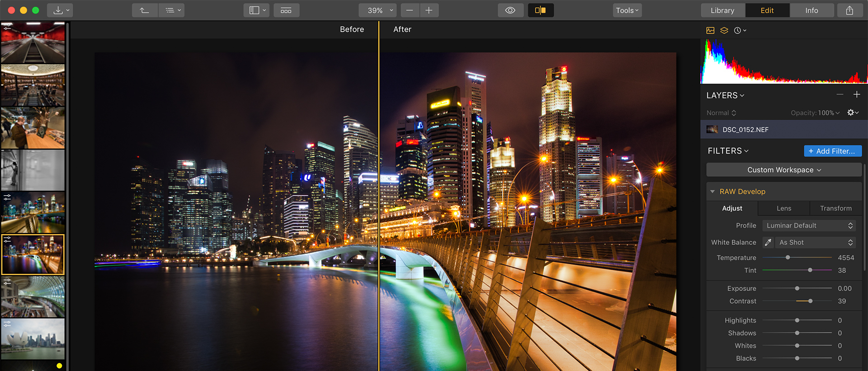Click the Add Filter button
This screenshot has width=868, height=371.
point(833,151)
